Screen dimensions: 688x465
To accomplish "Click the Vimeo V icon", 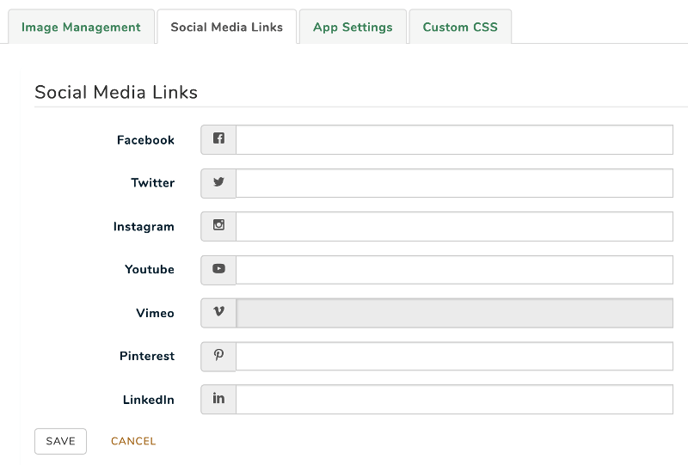I will click(x=219, y=311).
